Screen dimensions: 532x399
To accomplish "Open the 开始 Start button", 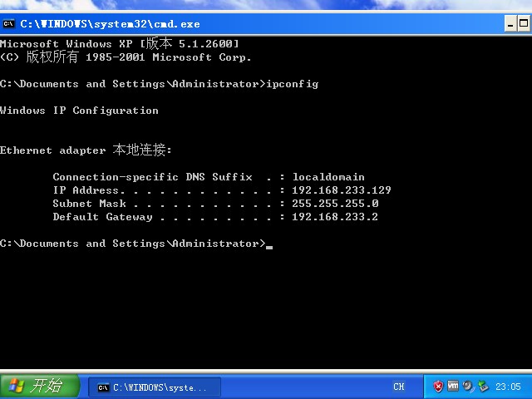I will 40,386.
